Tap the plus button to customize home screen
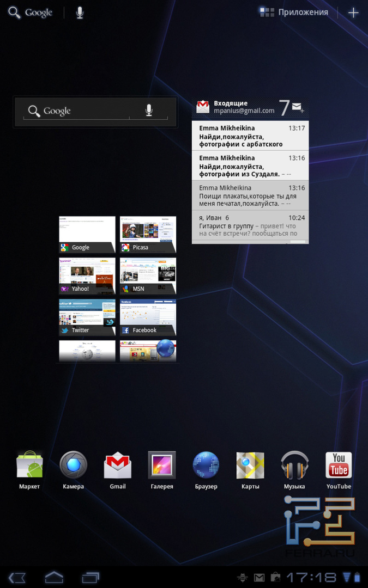This screenshot has height=588, width=368. point(353,13)
